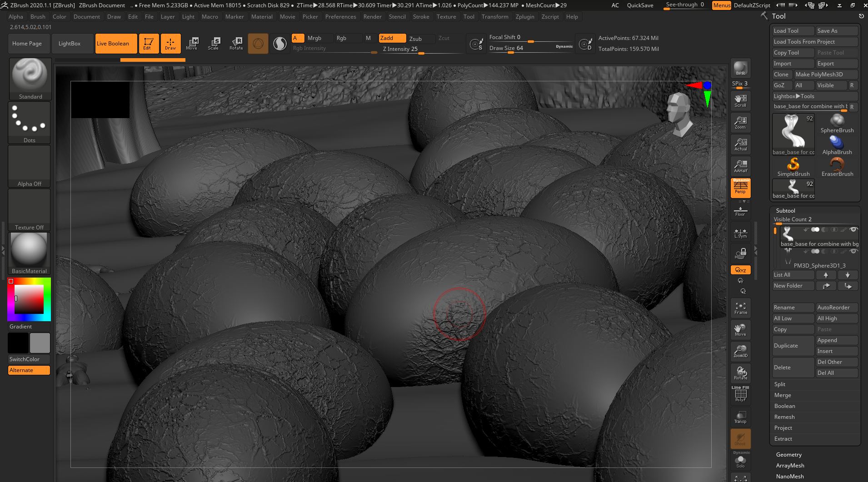The width and height of the screenshot is (868, 482).
Task: Adjust the Draw Size slider
Action: point(531,48)
